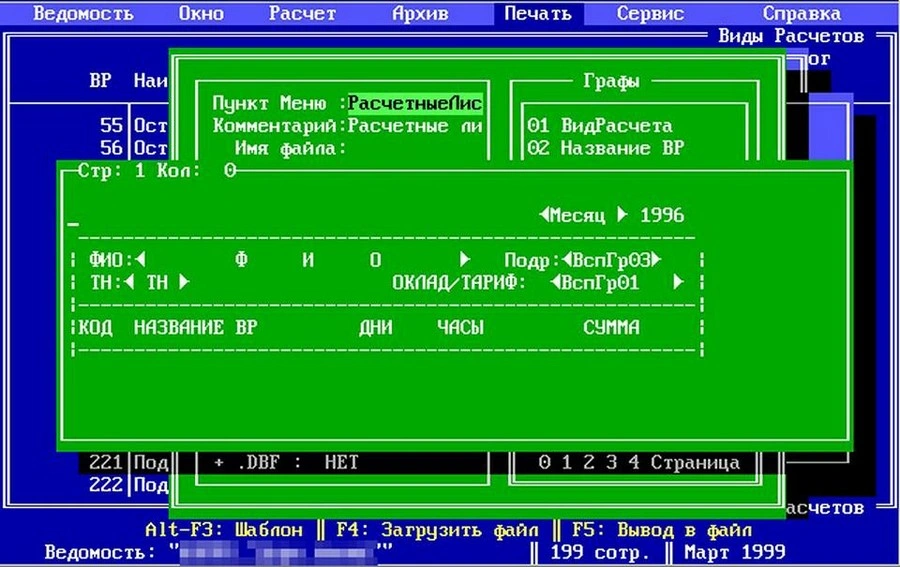Click the left arrow after ФИО label

tap(139, 260)
